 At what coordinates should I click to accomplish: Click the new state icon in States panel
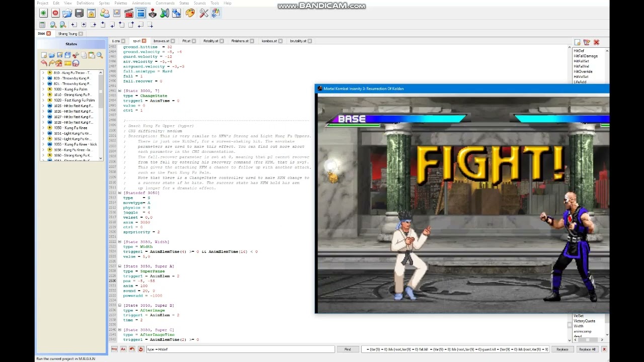point(44,55)
